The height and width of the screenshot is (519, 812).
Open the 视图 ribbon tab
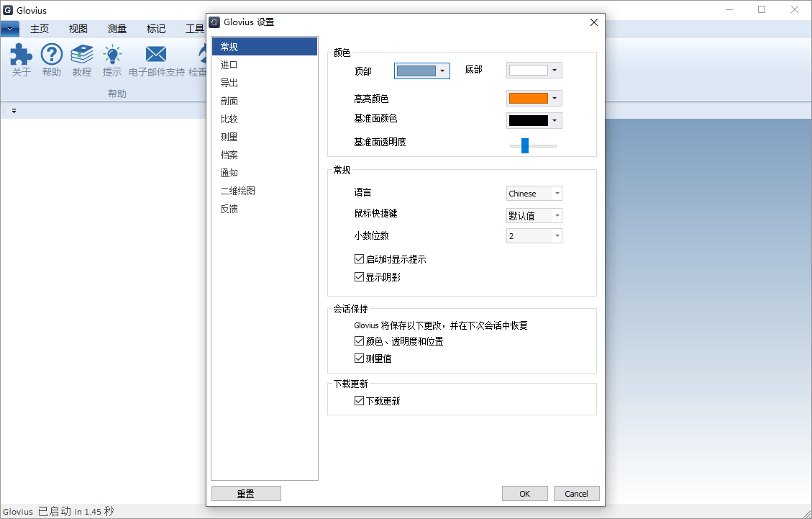[78, 29]
